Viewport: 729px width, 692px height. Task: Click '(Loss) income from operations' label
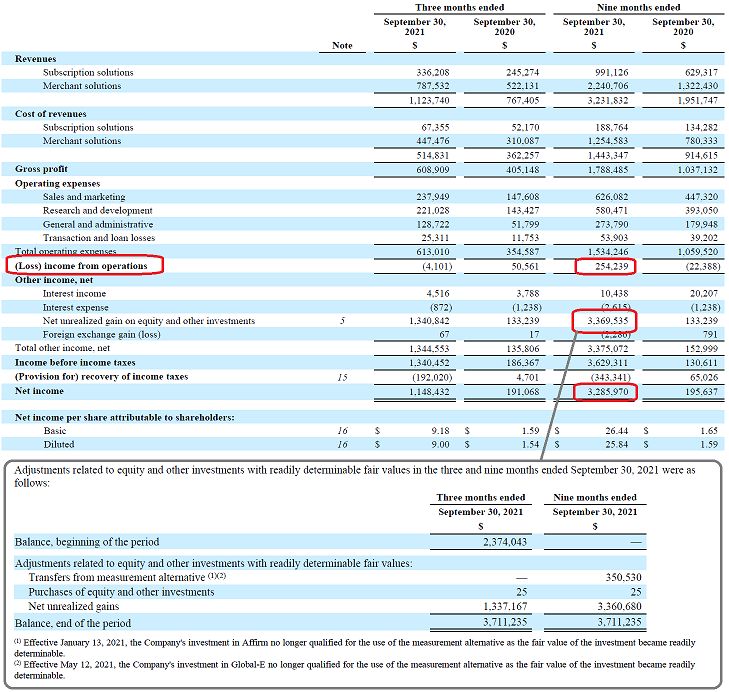click(x=81, y=266)
